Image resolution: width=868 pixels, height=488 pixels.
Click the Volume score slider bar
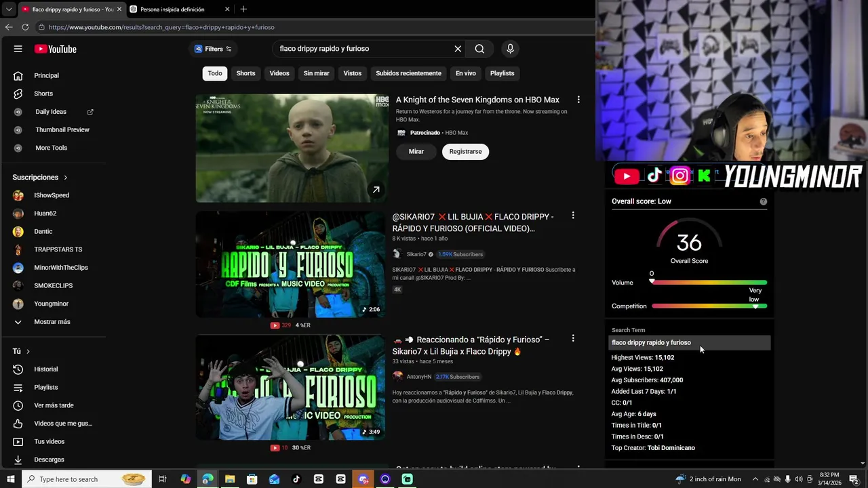[709, 282]
